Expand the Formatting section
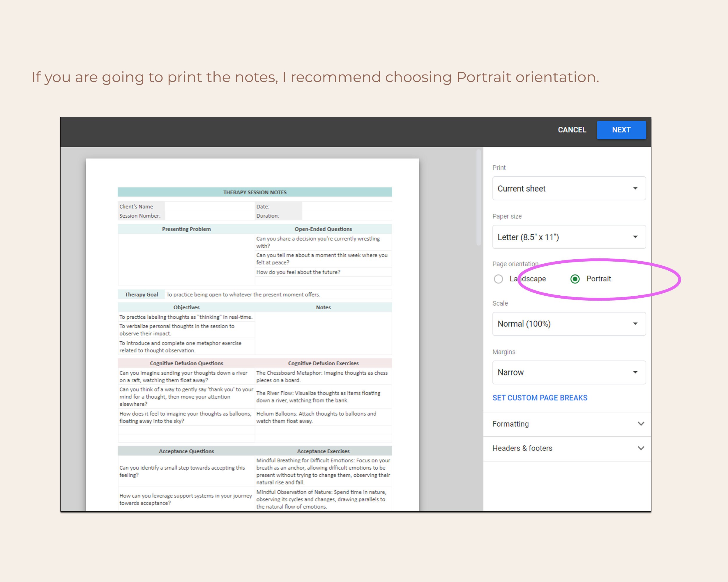 click(567, 424)
